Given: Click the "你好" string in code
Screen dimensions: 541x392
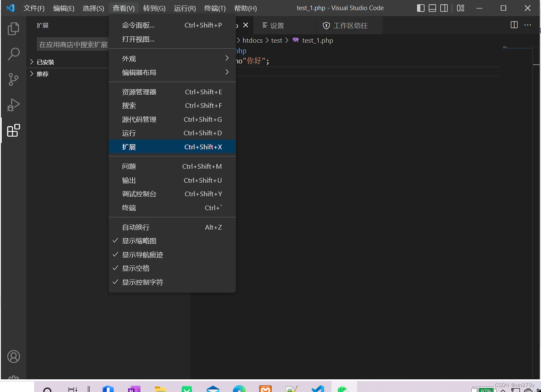Looking at the screenshot, I should click(254, 61).
